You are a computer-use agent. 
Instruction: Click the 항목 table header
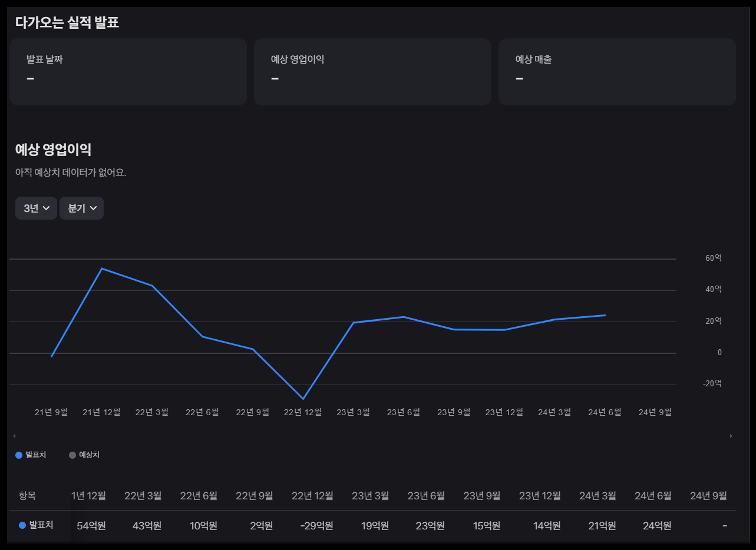tap(27, 496)
